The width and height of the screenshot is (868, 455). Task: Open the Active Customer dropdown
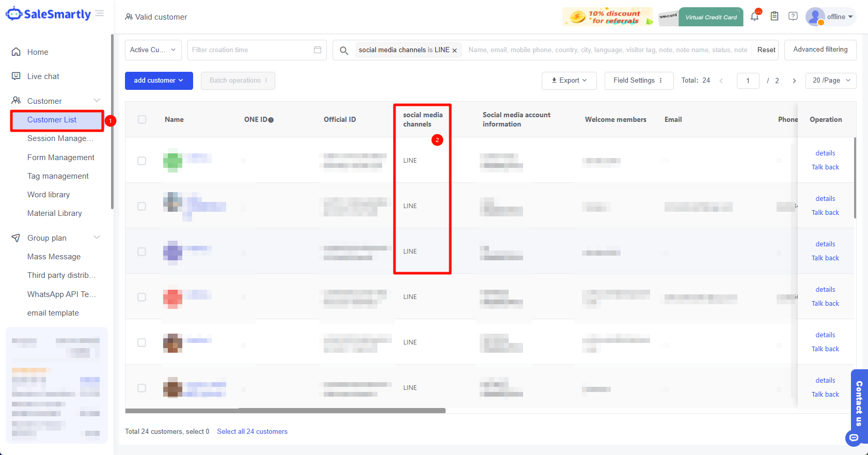click(x=153, y=50)
